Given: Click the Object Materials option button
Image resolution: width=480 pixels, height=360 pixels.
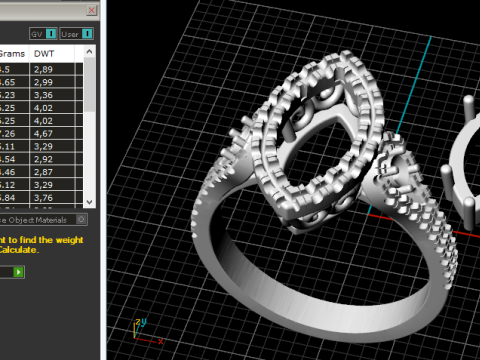Looking at the screenshot, I should coord(81,219).
